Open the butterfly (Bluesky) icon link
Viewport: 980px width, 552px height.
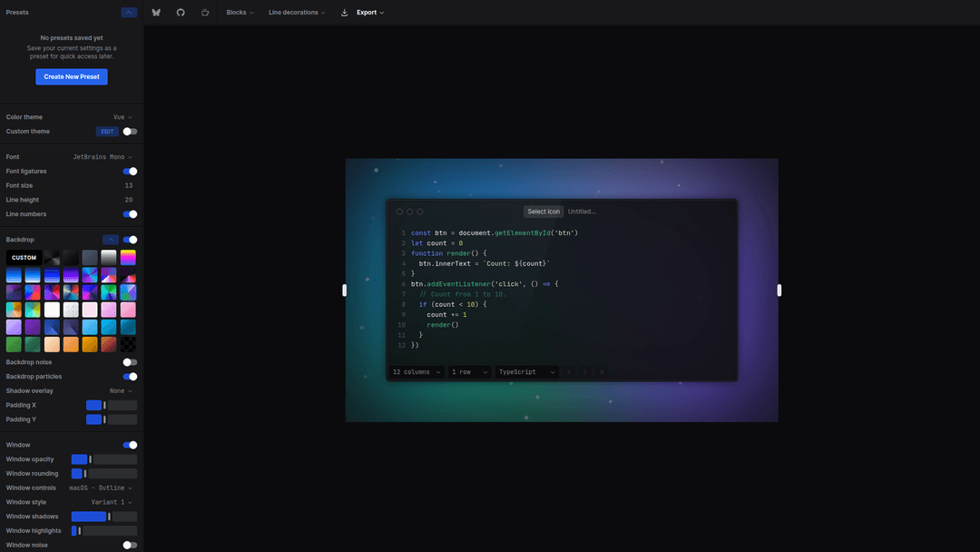[156, 13]
